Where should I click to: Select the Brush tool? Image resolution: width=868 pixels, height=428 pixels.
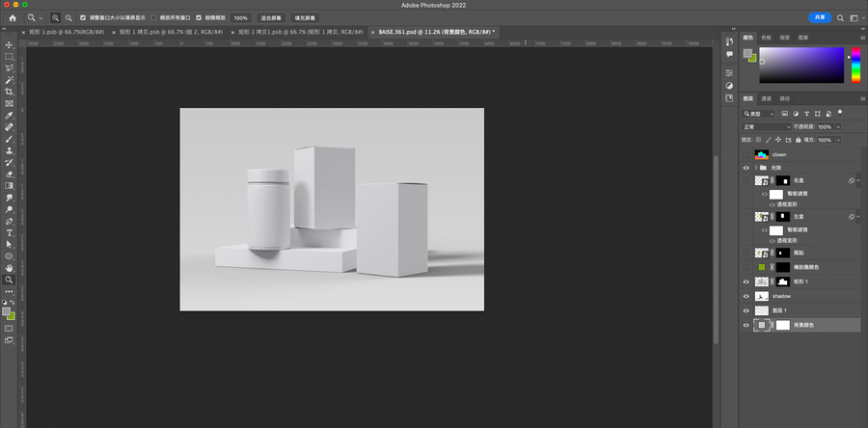tap(9, 139)
